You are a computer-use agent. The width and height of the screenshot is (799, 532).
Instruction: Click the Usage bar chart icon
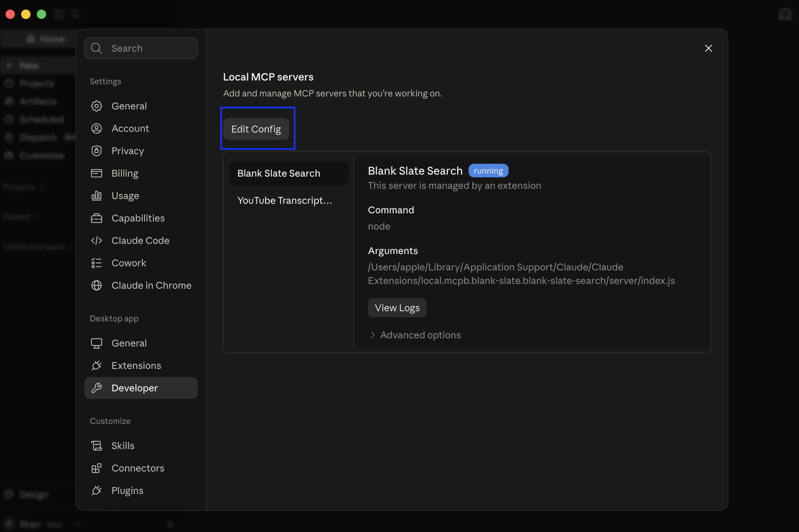coord(97,196)
